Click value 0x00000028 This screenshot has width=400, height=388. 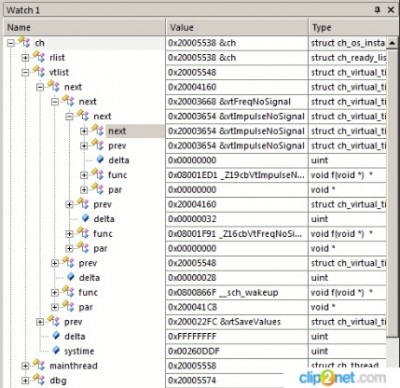coord(192,277)
